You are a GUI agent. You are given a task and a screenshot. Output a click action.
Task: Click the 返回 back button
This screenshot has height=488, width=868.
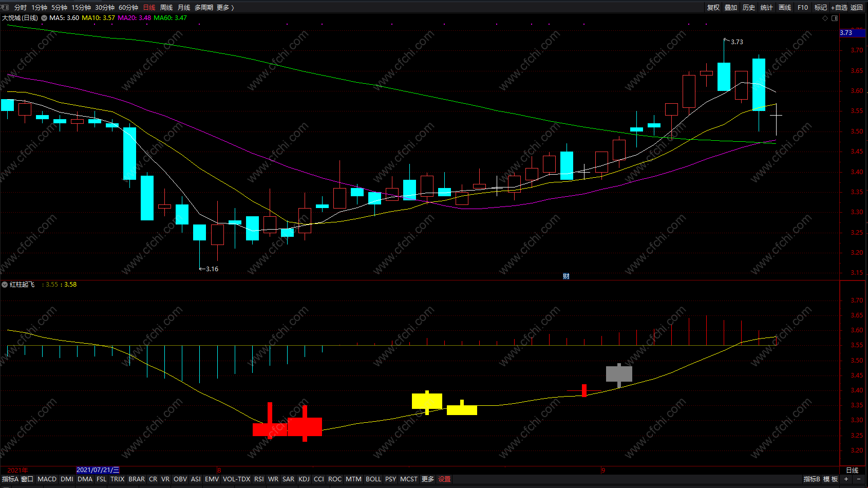point(857,7)
